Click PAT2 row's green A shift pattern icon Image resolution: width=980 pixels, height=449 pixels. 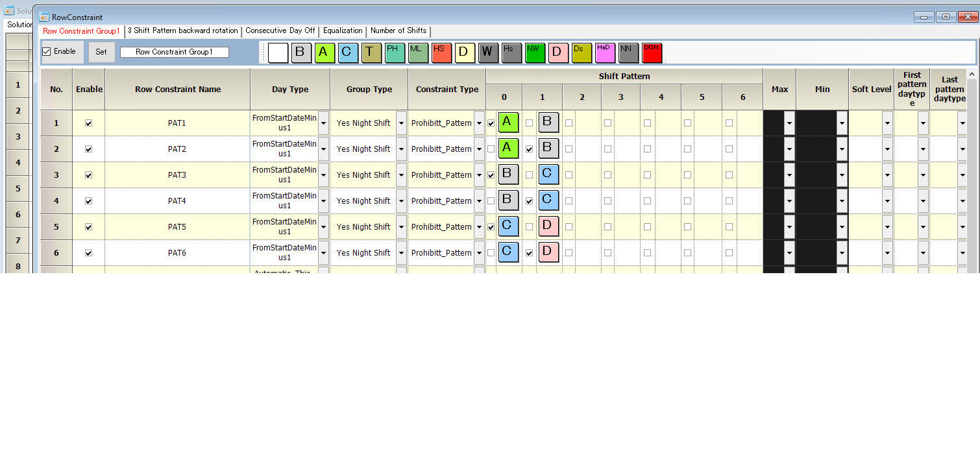tap(508, 148)
